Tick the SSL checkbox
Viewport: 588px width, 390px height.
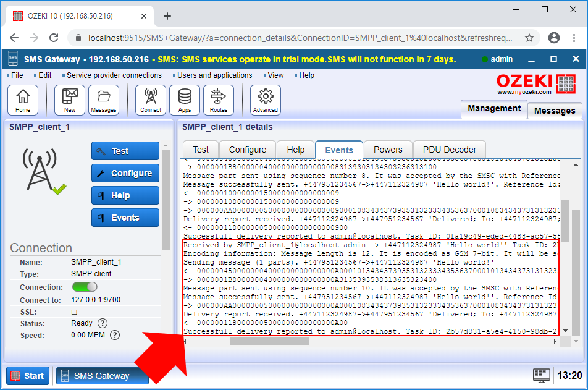pyautogui.click(x=74, y=312)
